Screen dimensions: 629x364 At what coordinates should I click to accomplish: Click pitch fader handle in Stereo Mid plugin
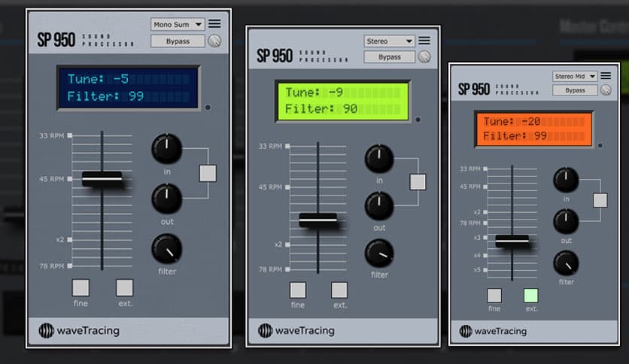pyautogui.click(x=512, y=241)
